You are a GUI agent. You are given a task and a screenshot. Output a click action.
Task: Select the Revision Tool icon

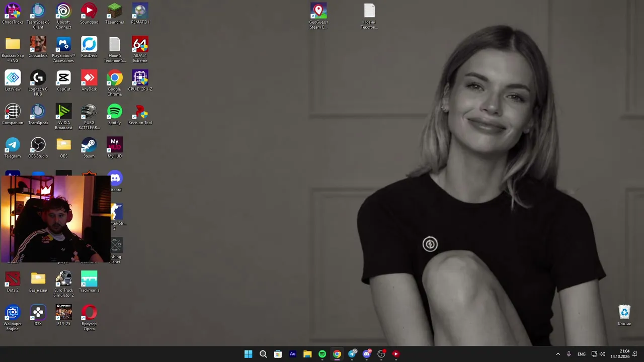(x=140, y=115)
